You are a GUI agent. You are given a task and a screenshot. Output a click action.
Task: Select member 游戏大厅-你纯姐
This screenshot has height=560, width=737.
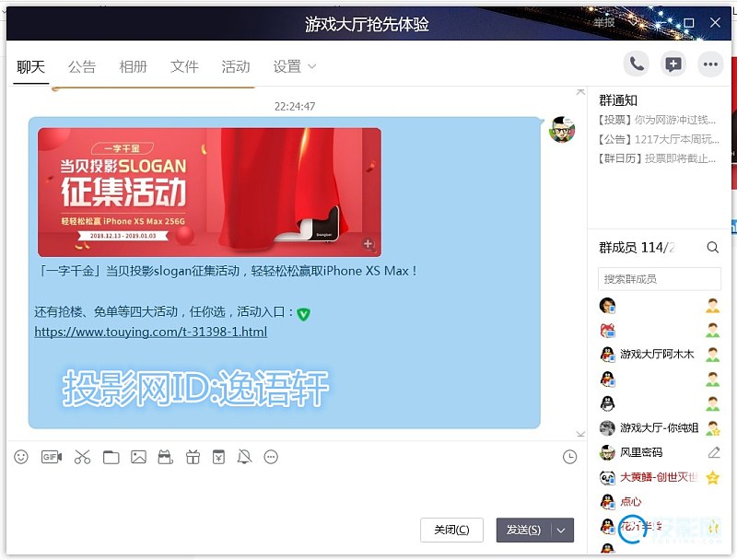(660, 428)
